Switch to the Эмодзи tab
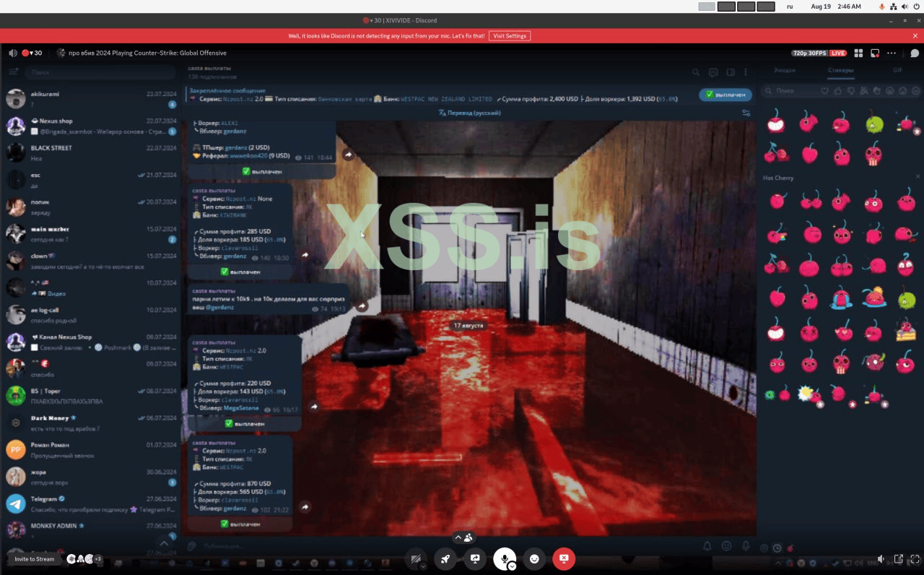924x575 pixels. [785, 70]
